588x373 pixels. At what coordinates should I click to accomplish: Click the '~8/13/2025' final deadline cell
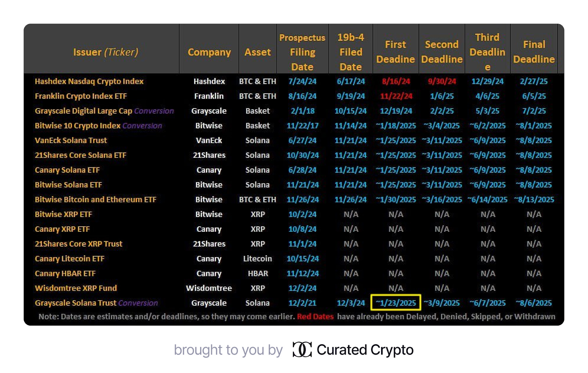tap(534, 199)
